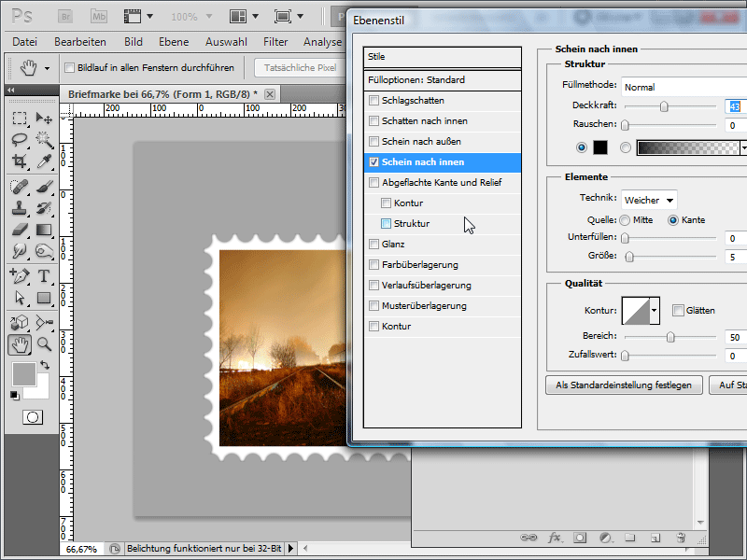Open the Datei menu
Viewport: 747px width, 560px height.
point(25,42)
